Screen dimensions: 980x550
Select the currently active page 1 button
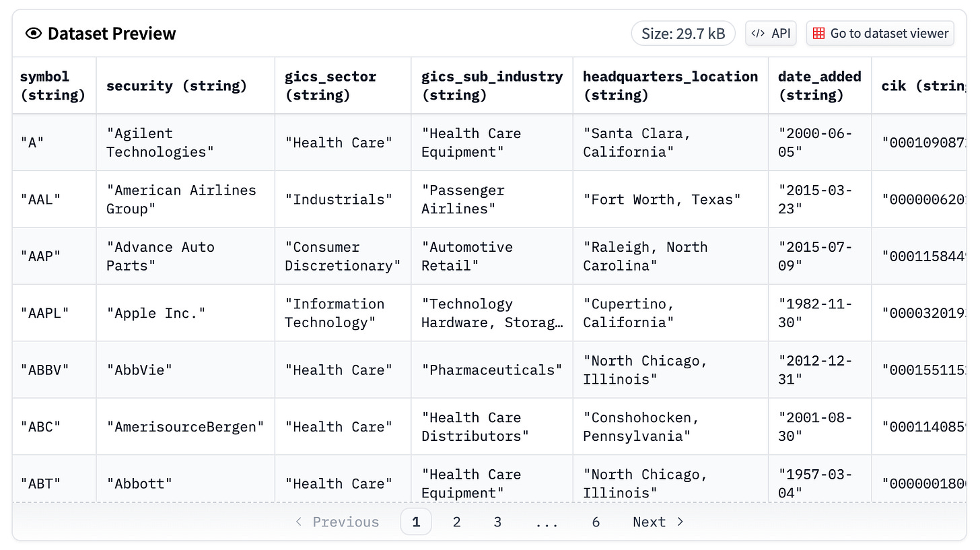pyautogui.click(x=416, y=521)
